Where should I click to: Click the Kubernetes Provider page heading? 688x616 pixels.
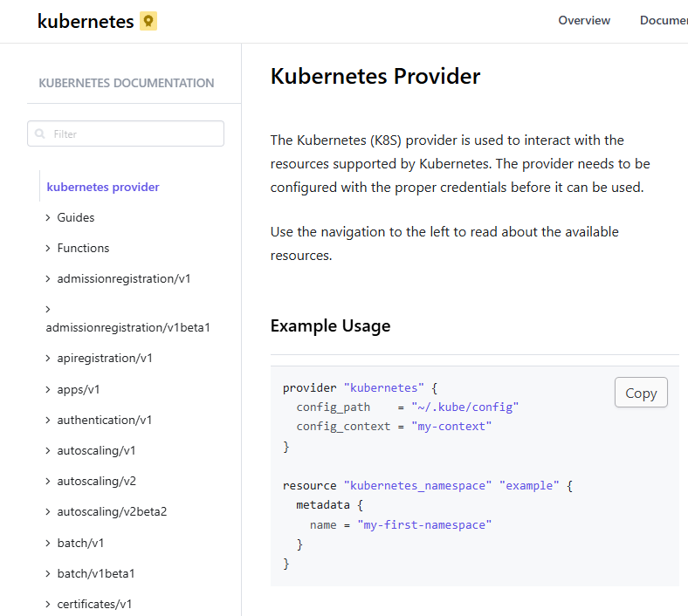375,76
